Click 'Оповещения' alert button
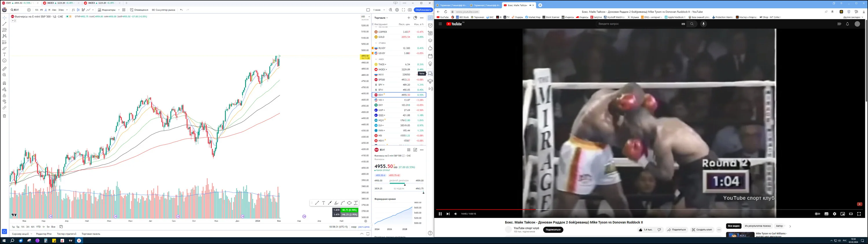Image resolution: width=868 pixels, height=244 pixels. (139, 10)
